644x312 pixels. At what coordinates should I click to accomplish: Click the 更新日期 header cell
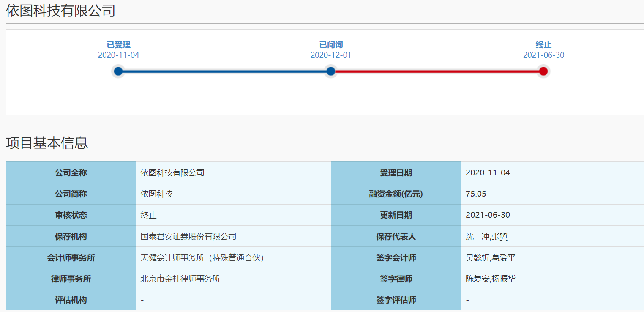pos(396,215)
